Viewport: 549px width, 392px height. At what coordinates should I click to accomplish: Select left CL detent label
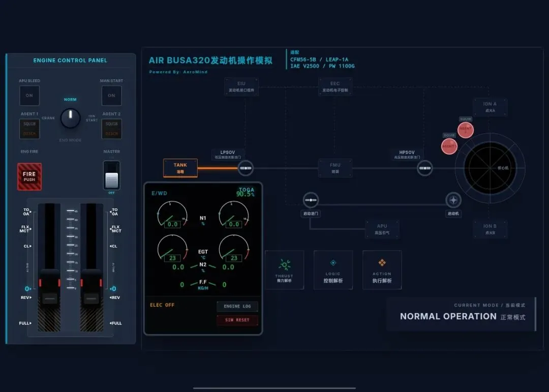[x=27, y=246]
